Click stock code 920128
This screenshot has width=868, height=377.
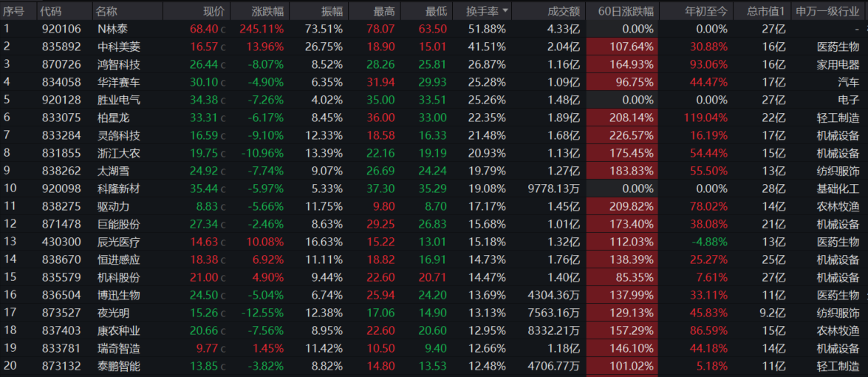point(61,101)
